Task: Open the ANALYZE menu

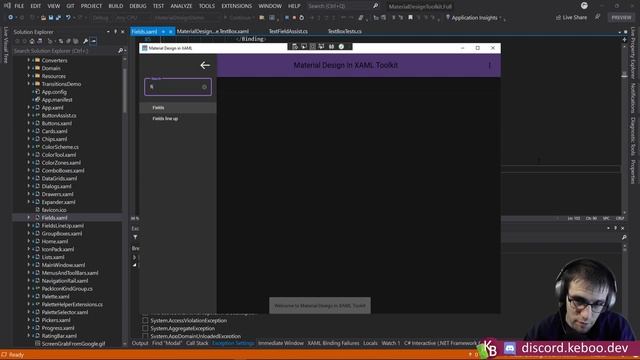Action: (x=181, y=6)
